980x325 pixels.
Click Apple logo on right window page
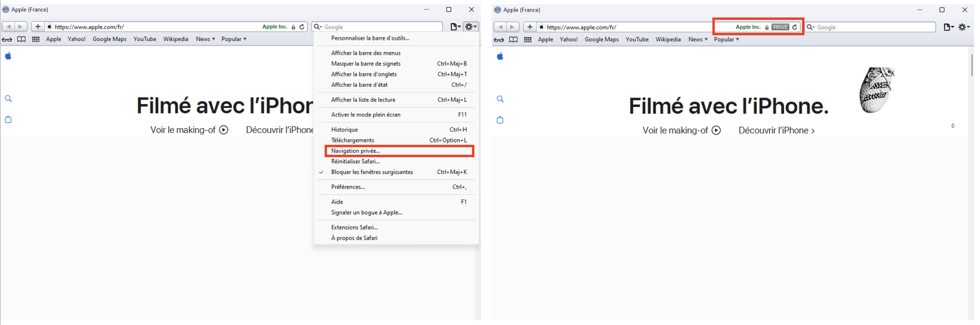click(500, 57)
